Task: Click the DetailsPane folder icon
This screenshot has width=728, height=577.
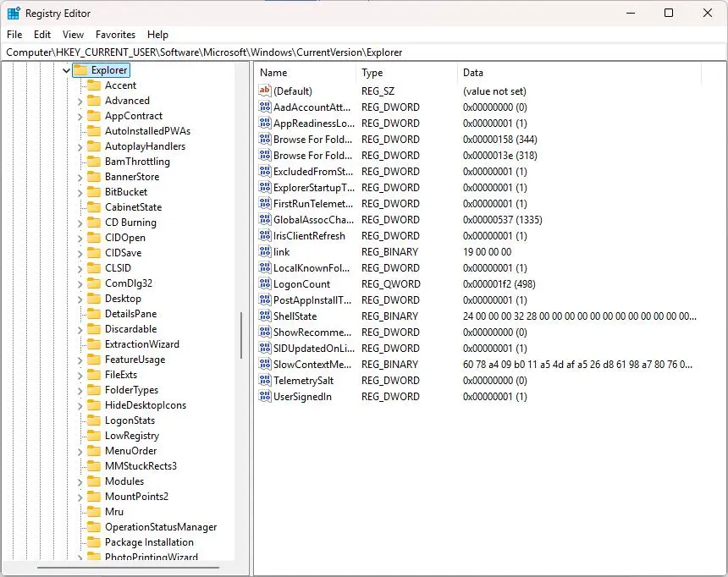Action: pyautogui.click(x=94, y=314)
